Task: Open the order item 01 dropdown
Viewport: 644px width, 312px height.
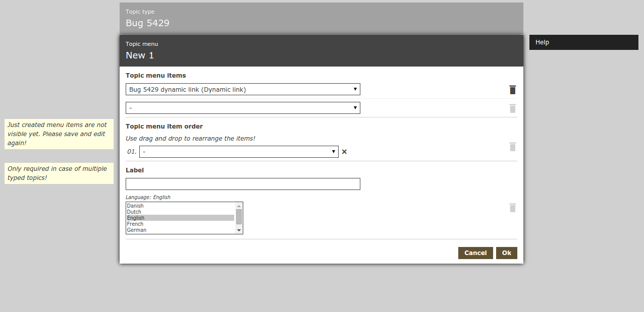Action: coord(239,152)
